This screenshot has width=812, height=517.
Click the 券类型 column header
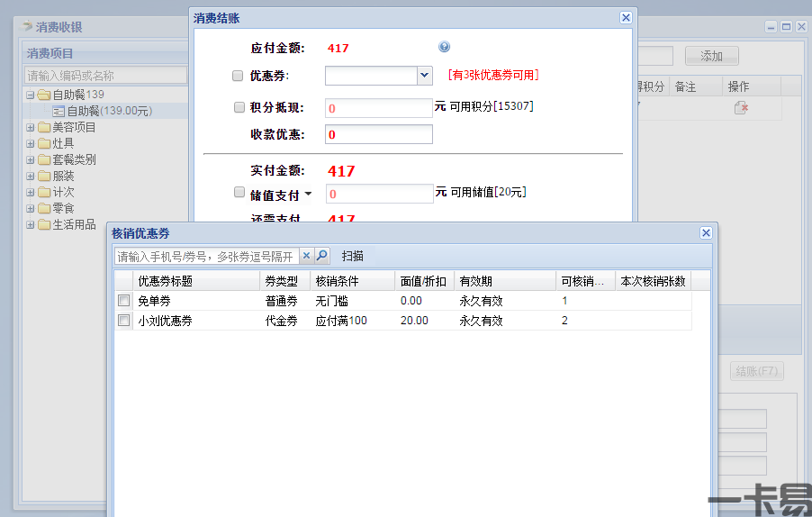click(x=284, y=281)
